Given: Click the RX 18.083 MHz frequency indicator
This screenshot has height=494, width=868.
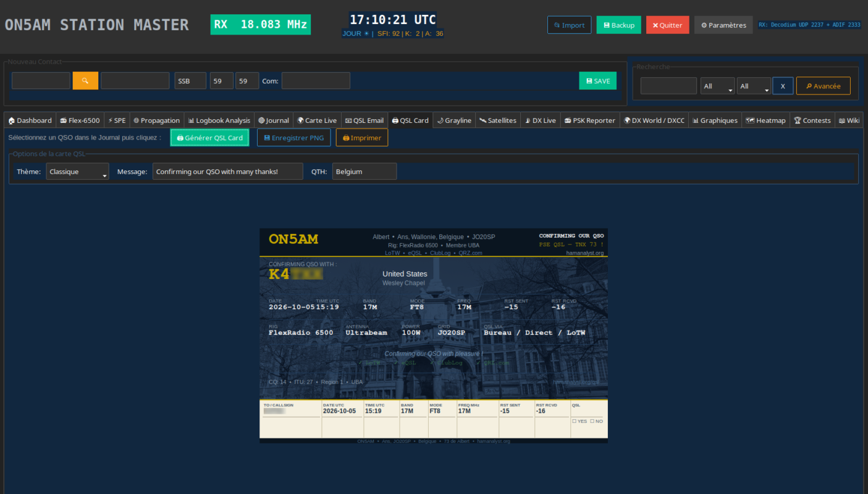Looking at the screenshot, I should coord(261,25).
